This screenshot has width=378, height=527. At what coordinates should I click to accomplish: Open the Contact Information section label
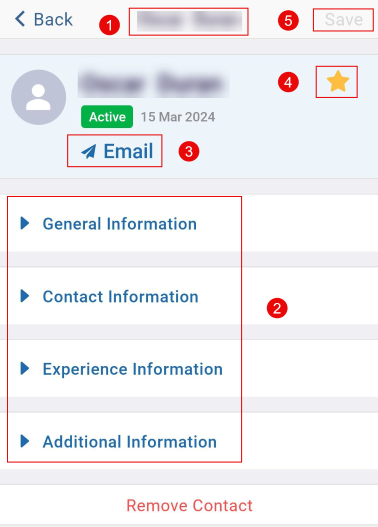pyautogui.click(x=120, y=296)
